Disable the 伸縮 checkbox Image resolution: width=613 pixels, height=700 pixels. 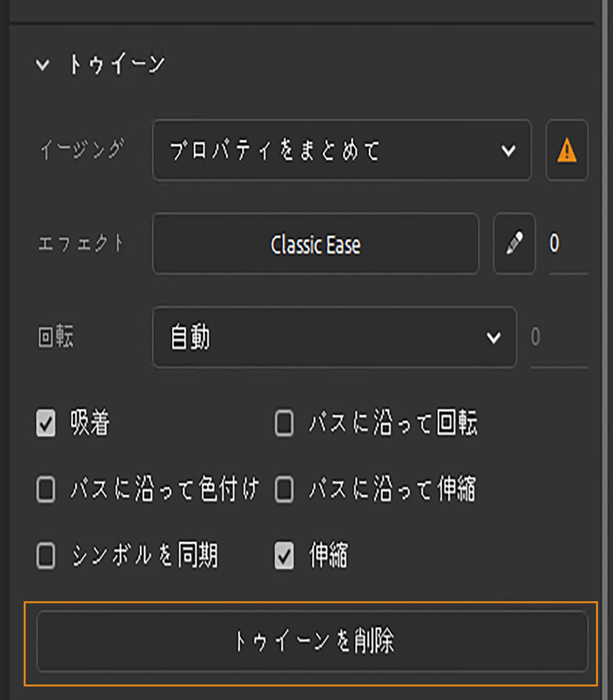tap(284, 557)
